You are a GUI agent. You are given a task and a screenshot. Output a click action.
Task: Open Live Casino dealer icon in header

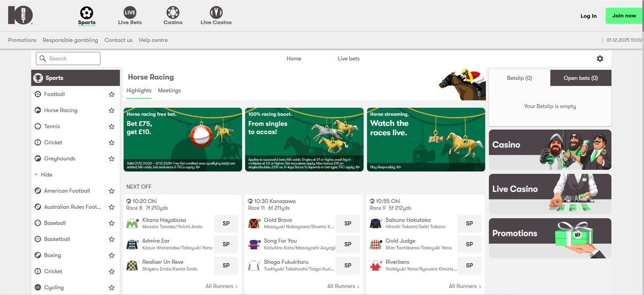point(216,12)
